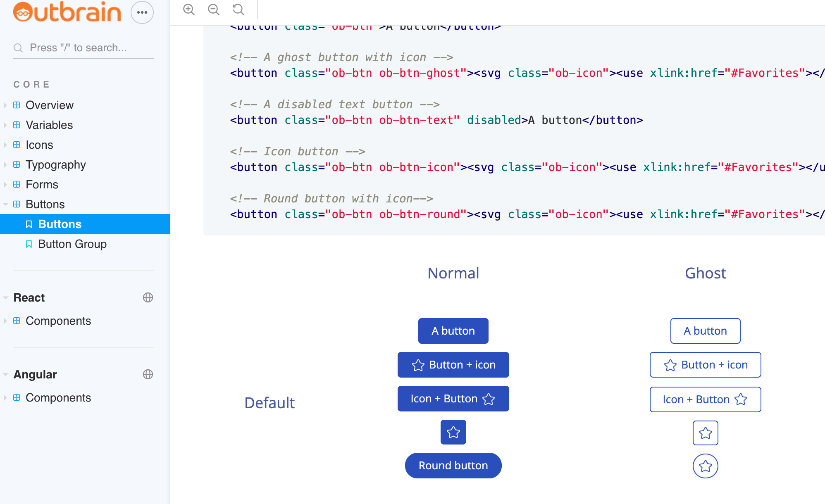Click the globe icon next to React
Screen dimensions: 825x504
click(148, 297)
